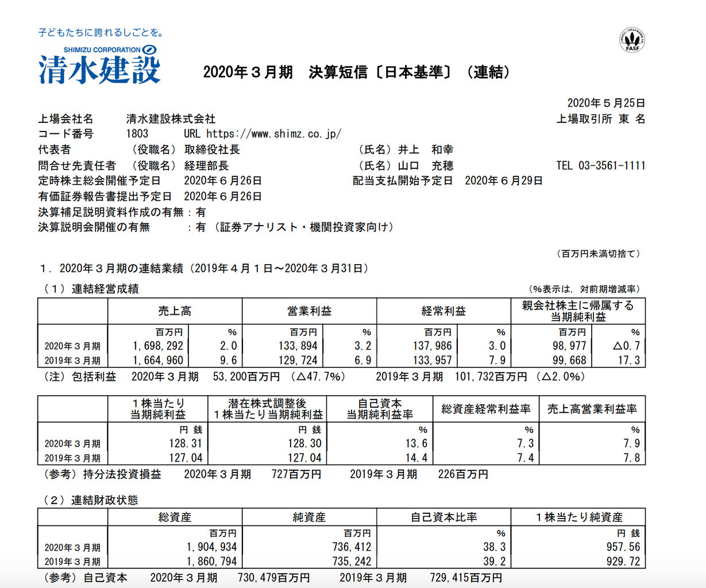Click the percentage change △0.7

(x=626, y=346)
